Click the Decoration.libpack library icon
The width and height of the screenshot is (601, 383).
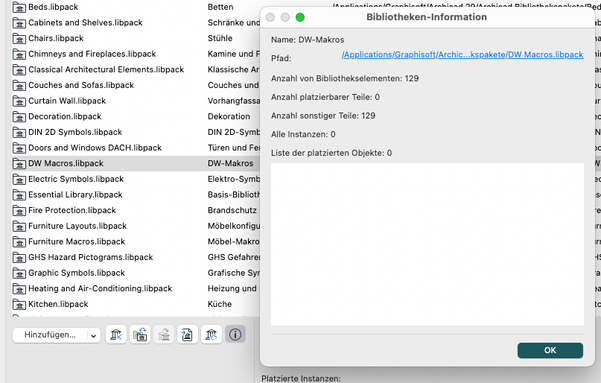(x=19, y=117)
